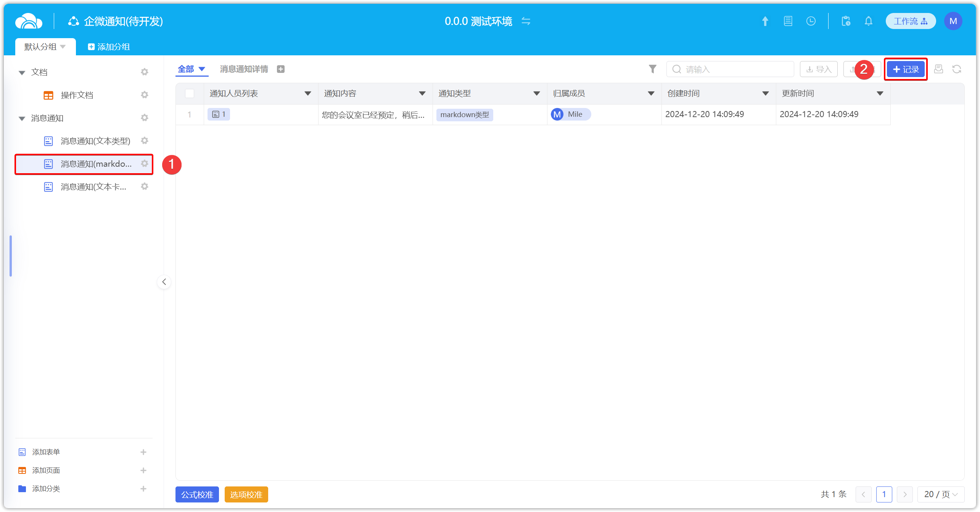This screenshot has width=980, height=512.
Task: Toggle the select-all checkbox in header
Action: pyautogui.click(x=190, y=93)
